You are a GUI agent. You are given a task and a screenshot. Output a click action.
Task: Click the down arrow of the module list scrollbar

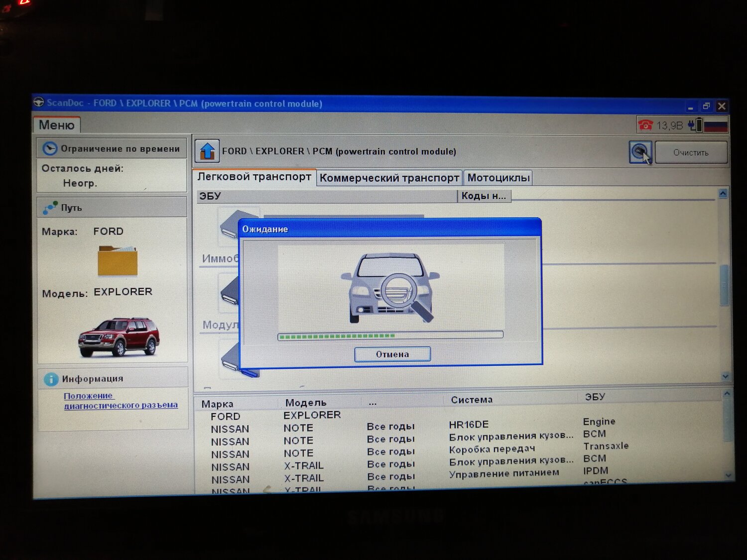click(725, 377)
